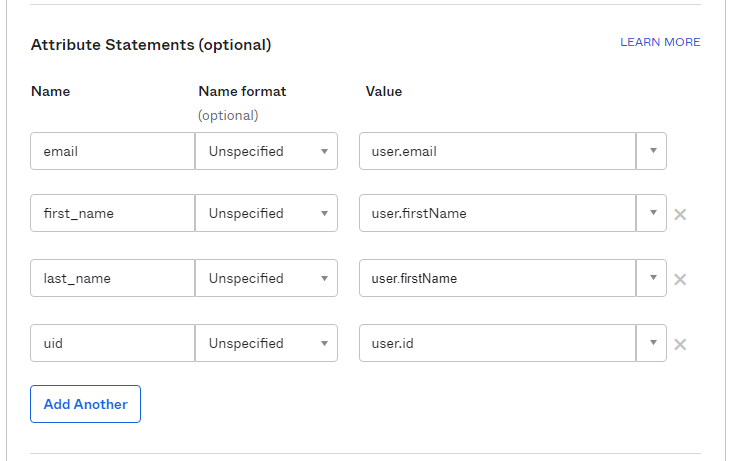The width and height of the screenshot is (733, 461).
Task: Expand Name format dropdown for uid
Action: pyautogui.click(x=266, y=343)
